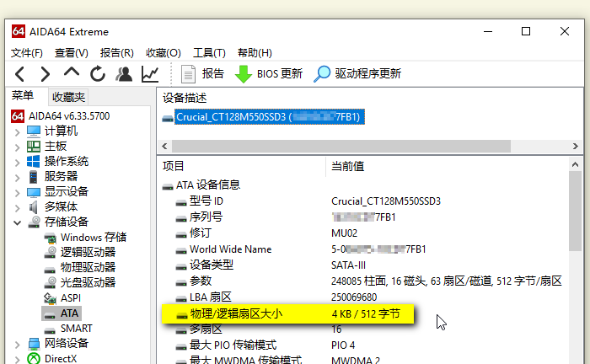
Task: Select the 参数 row
Action: [364, 281]
